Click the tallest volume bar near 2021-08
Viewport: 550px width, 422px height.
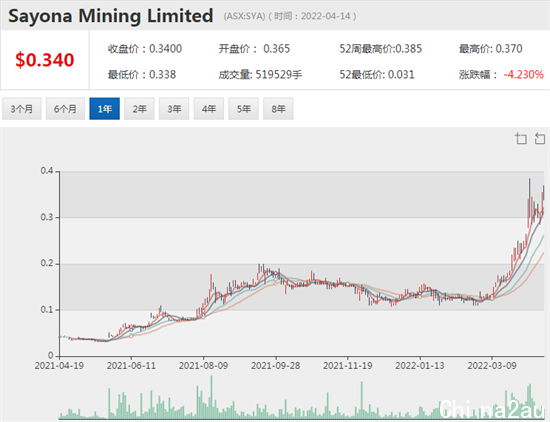coord(212,397)
